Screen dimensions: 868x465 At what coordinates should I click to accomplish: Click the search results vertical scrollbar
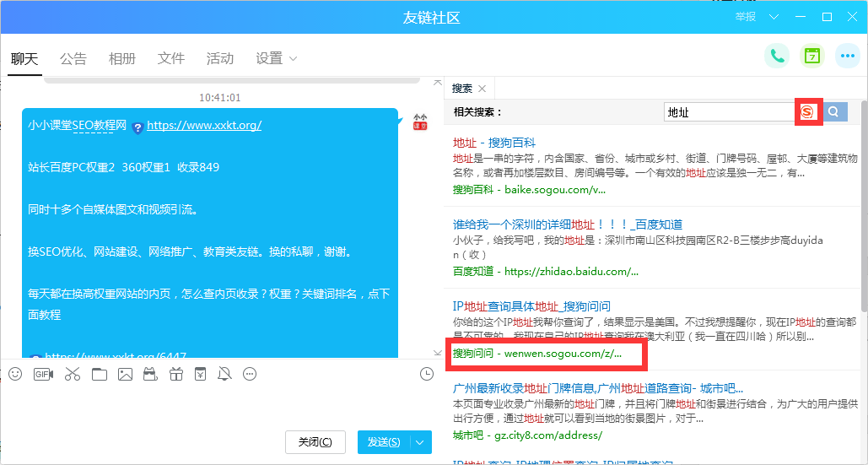864,205
